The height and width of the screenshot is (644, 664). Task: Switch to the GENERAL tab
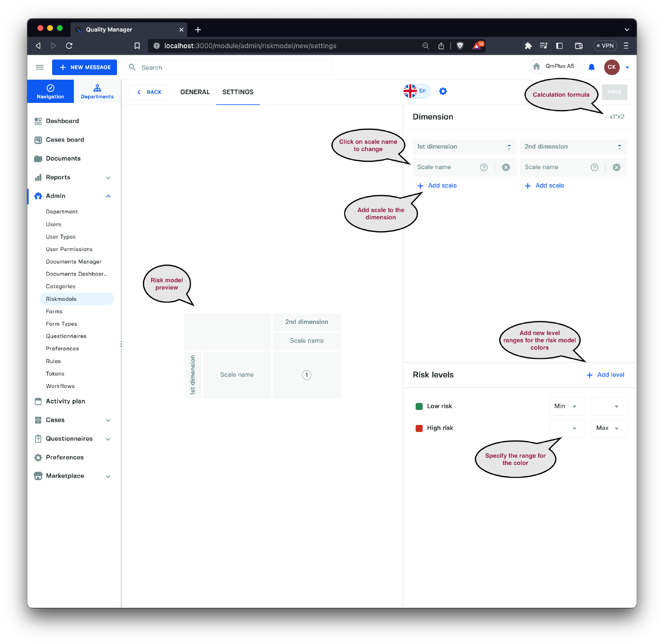195,92
